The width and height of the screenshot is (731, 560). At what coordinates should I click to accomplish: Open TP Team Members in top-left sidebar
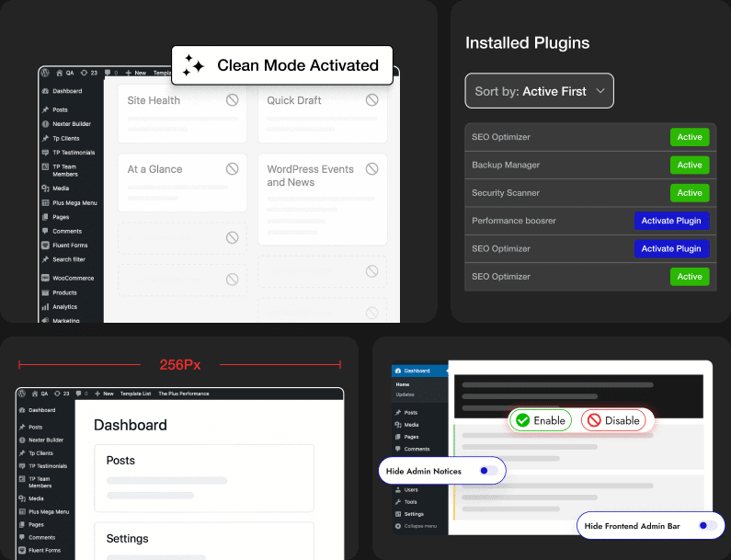64,170
